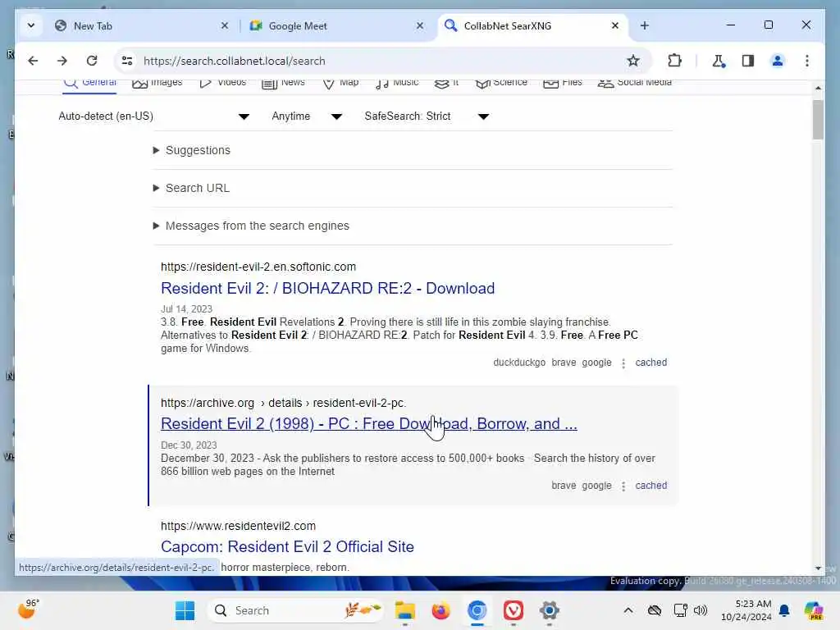
Task: Switch to News search category
Action: pos(283,83)
